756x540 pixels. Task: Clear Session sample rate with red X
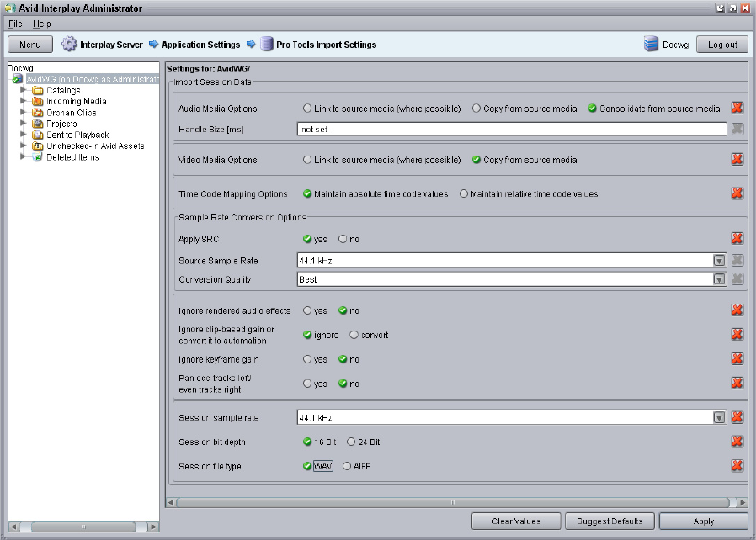coord(737,416)
